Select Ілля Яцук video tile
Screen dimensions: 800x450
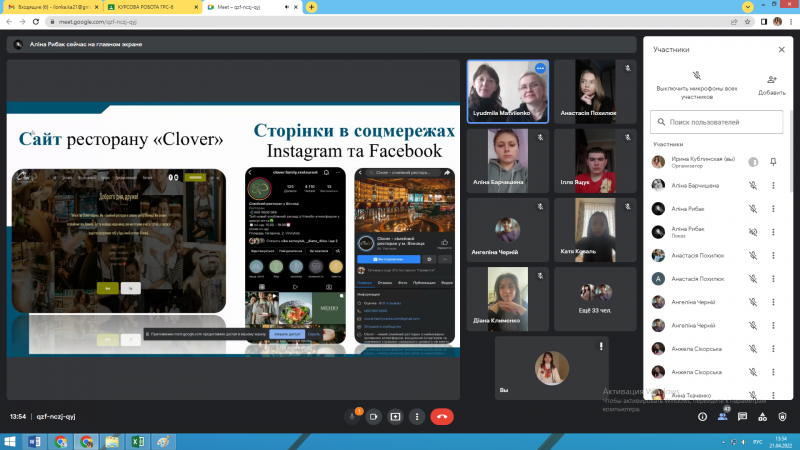pyautogui.click(x=595, y=161)
